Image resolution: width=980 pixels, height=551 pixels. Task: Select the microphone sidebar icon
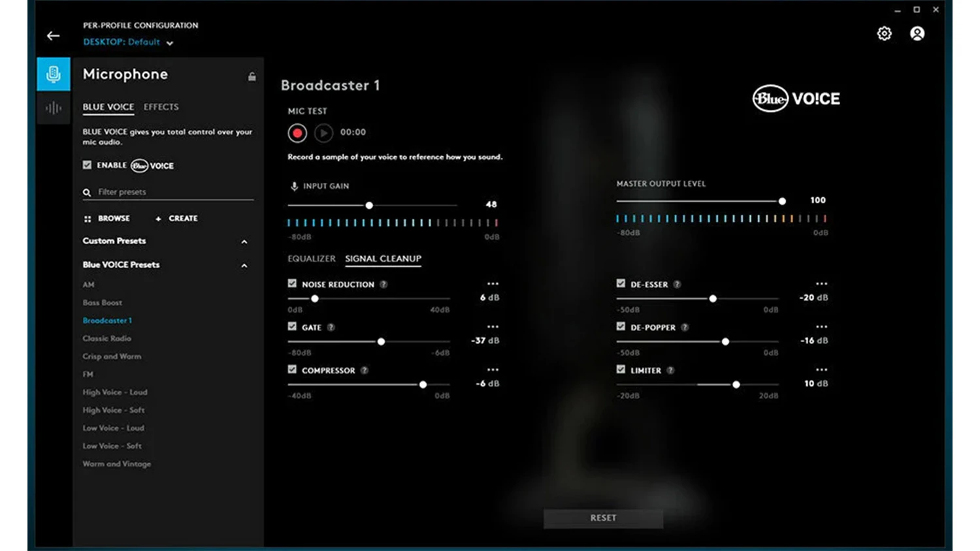tap(54, 74)
